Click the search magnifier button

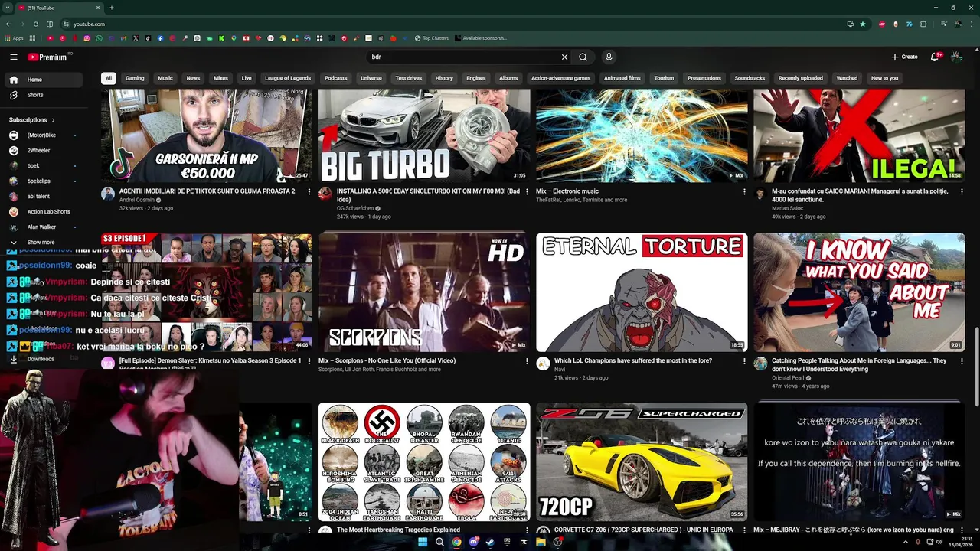583,57
